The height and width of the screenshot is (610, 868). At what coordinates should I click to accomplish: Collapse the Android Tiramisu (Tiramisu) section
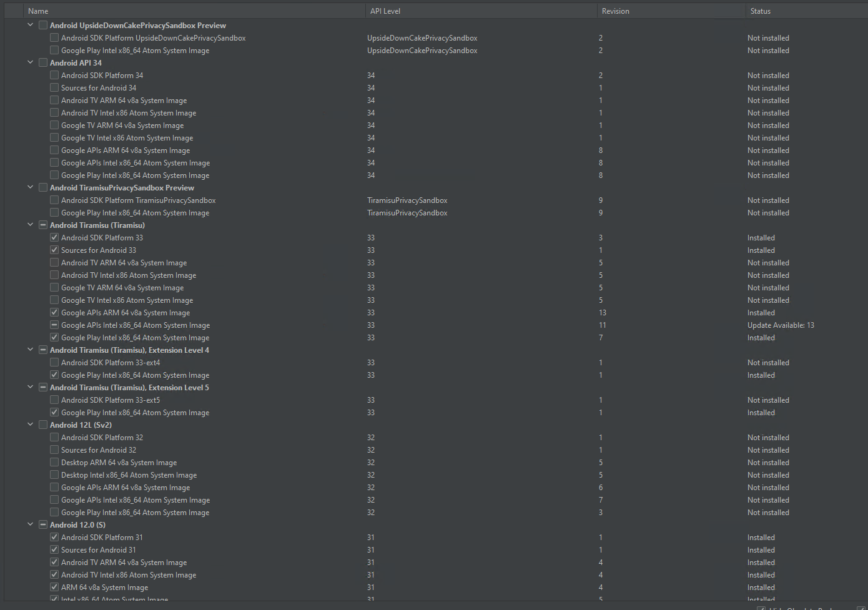(x=30, y=224)
